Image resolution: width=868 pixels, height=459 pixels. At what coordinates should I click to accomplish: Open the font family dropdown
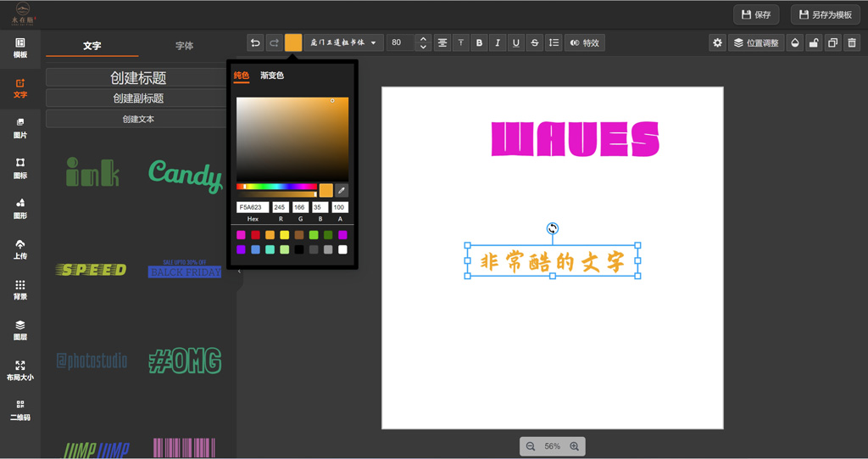(x=344, y=42)
